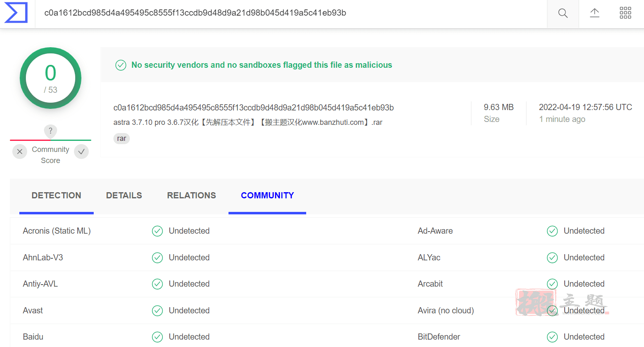The height and width of the screenshot is (347, 644).
Task: Click the '1 minute ago' text
Action: point(562,119)
